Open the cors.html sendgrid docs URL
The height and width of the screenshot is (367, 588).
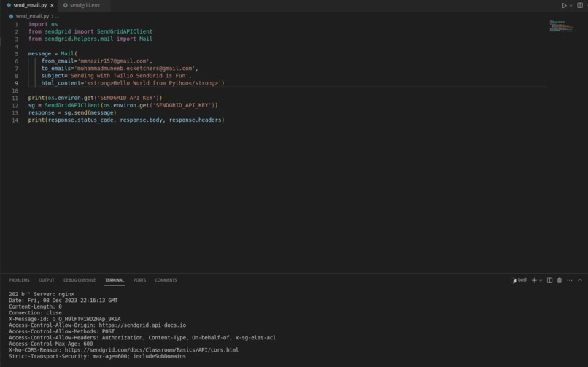pos(152,350)
